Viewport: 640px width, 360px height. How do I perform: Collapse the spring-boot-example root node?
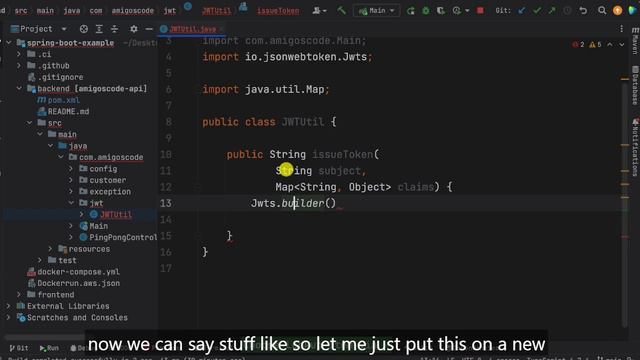pos(9,42)
